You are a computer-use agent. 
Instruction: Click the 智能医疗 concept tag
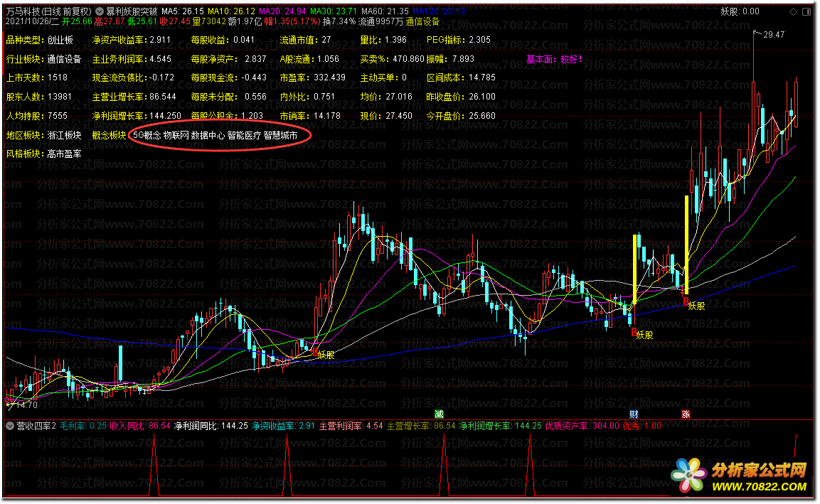click(244, 135)
